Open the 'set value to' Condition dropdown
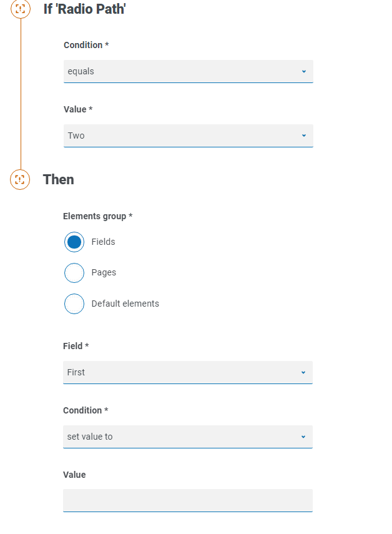Image resolution: width=392 pixels, height=534 pixels. (181, 437)
